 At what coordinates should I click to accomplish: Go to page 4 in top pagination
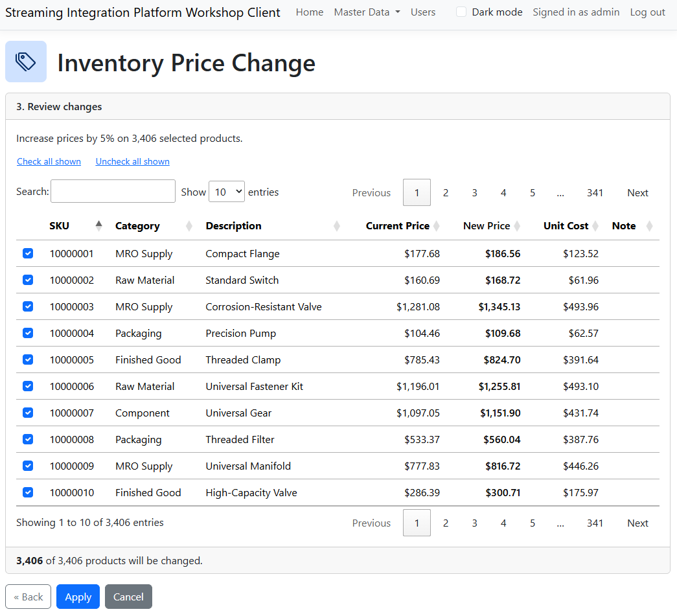coord(503,192)
